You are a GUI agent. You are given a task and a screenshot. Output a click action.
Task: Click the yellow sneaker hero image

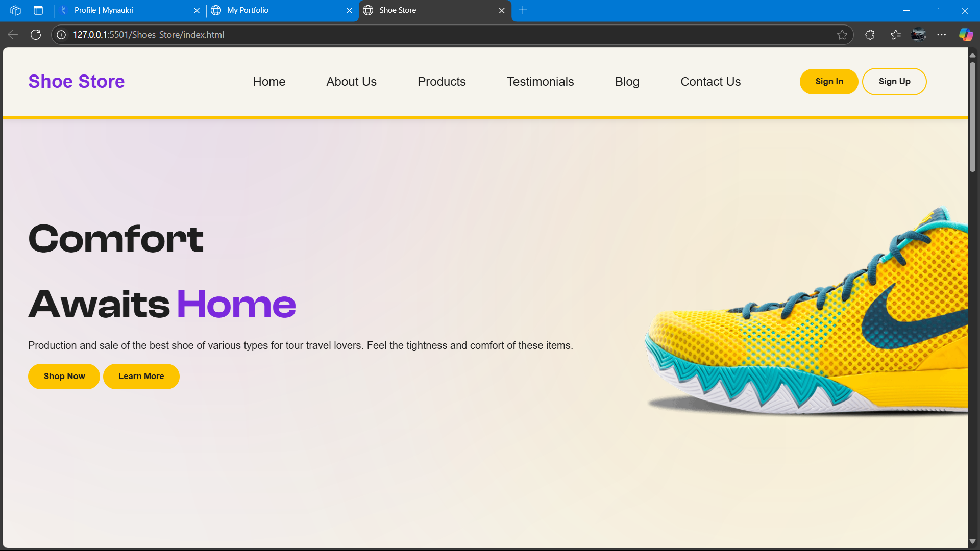point(806,311)
